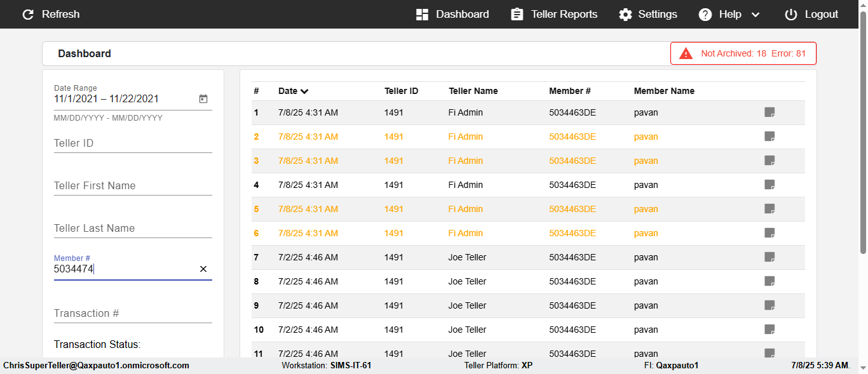Toggle Date column sort order arrow
This screenshot has width=868, height=374.
(x=305, y=91)
